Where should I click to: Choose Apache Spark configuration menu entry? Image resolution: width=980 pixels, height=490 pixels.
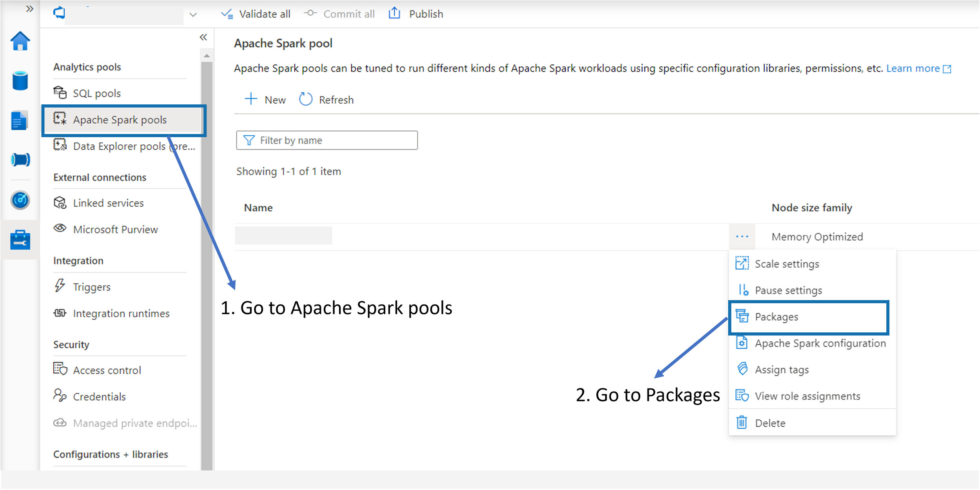point(820,343)
